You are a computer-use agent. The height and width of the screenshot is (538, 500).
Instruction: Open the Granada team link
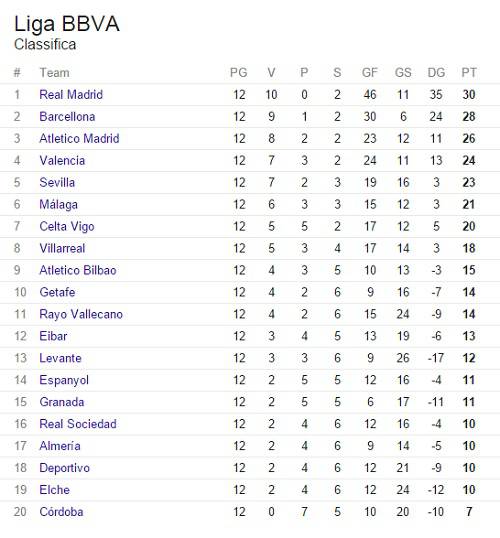tap(62, 402)
